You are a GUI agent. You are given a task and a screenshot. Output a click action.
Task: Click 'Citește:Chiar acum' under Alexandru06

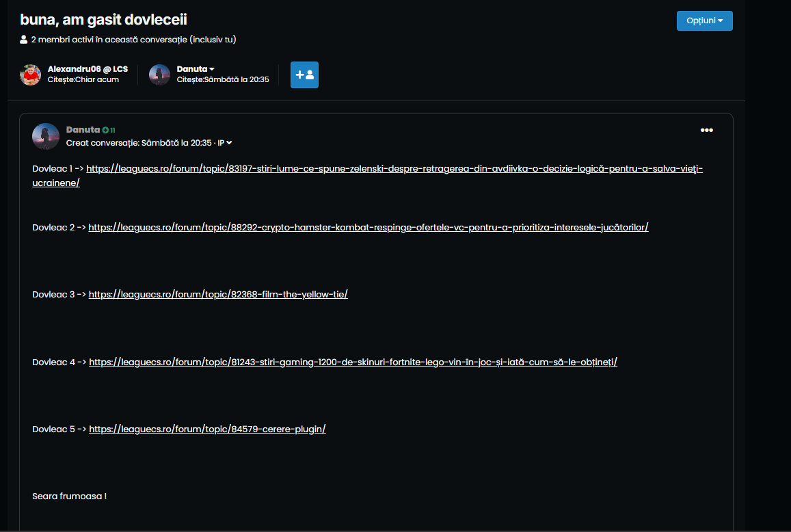point(83,80)
